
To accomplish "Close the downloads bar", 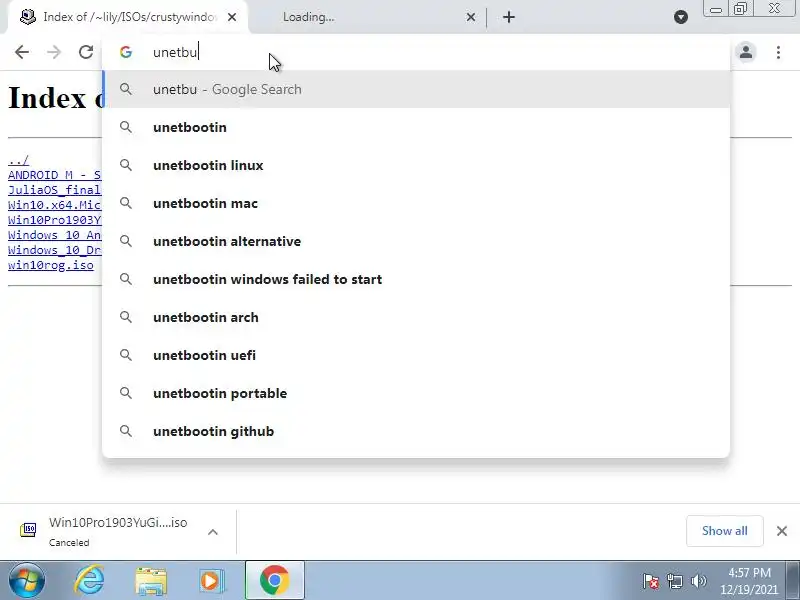I will click(782, 531).
